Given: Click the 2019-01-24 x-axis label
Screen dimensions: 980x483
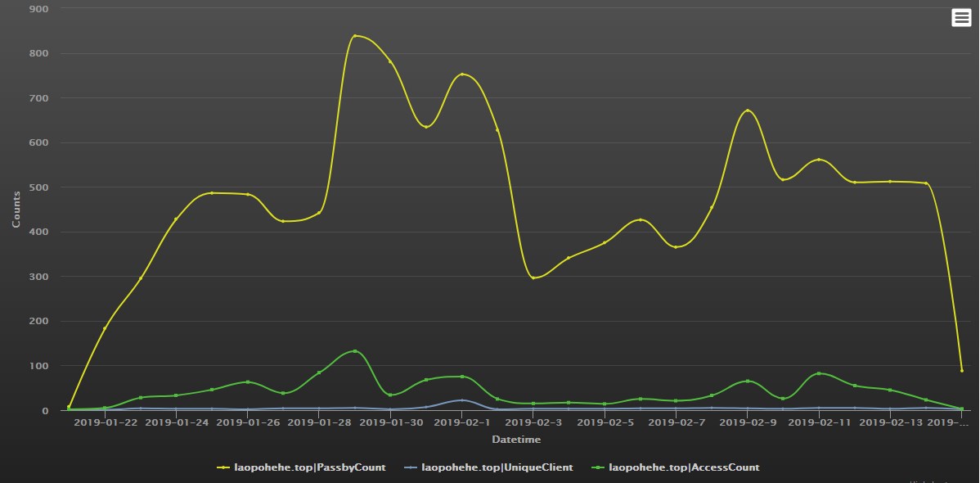Looking at the screenshot, I should pyautogui.click(x=176, y=422).
